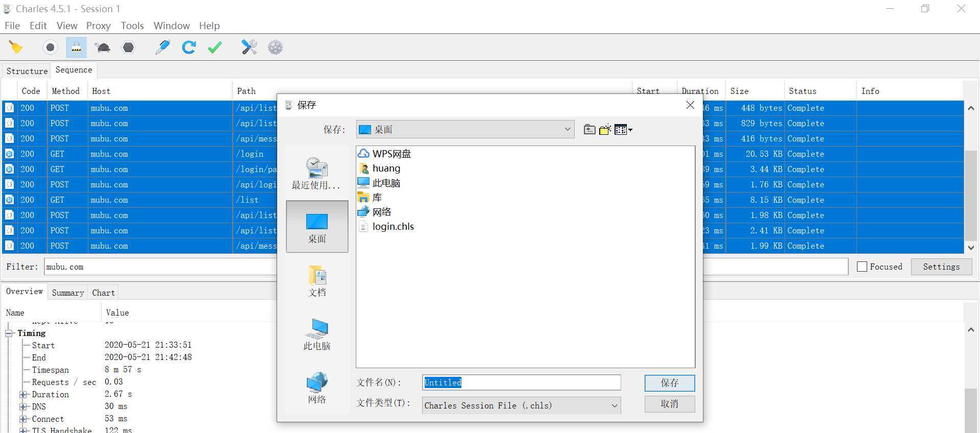Viewport: 980px width, 433px height.
Task: Sort by the Info column header
Action: click(x=910, y=91)
